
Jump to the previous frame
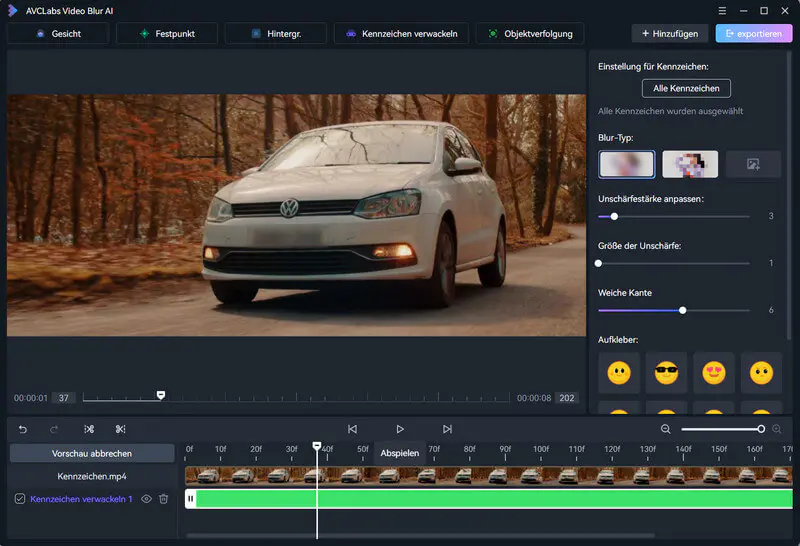click(x=352, y=429)
